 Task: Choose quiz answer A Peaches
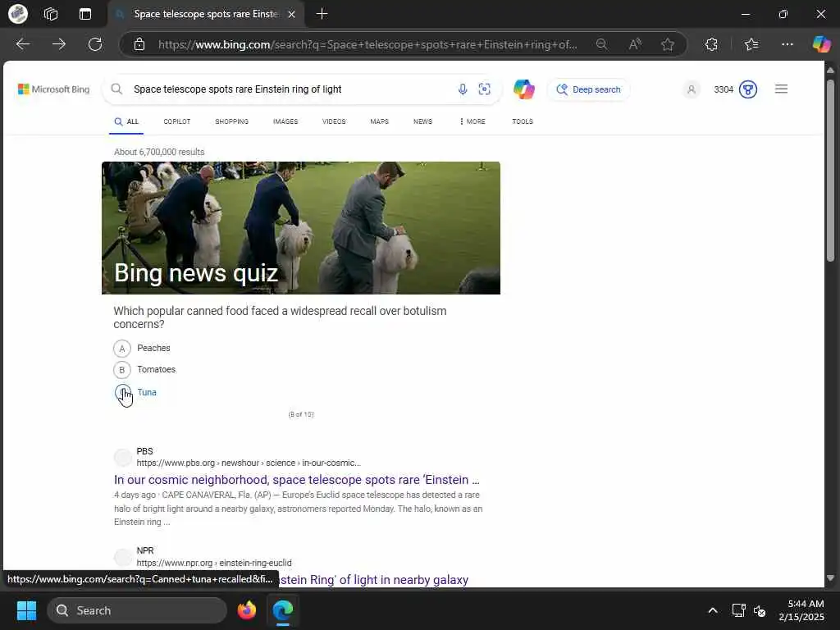142,348
